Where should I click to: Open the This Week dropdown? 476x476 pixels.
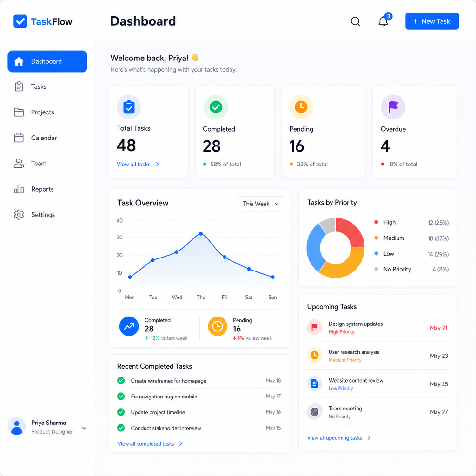pos(261,204)
